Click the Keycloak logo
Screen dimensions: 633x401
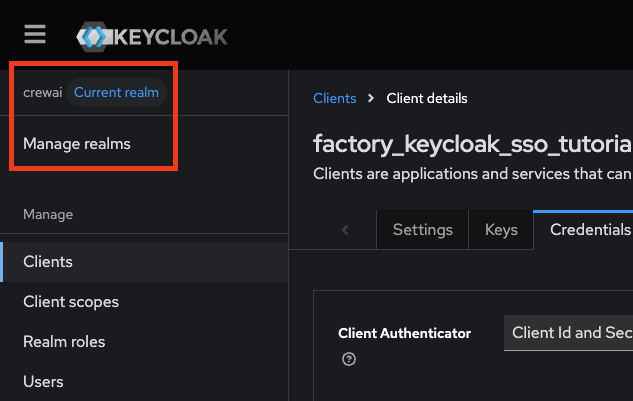coord(152,37)
